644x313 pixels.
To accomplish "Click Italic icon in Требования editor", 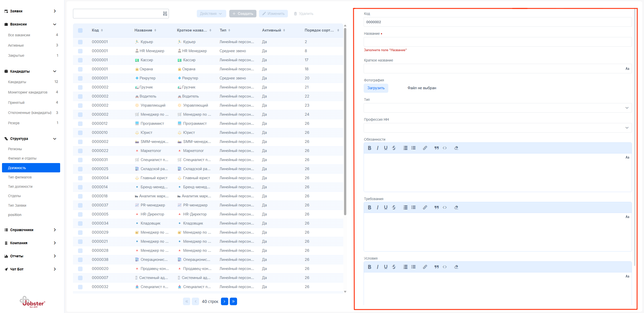I will (377, 207).
